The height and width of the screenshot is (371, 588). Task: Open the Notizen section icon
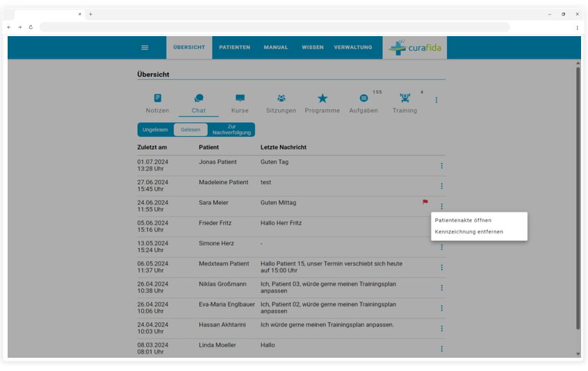(x=158, y=98)
